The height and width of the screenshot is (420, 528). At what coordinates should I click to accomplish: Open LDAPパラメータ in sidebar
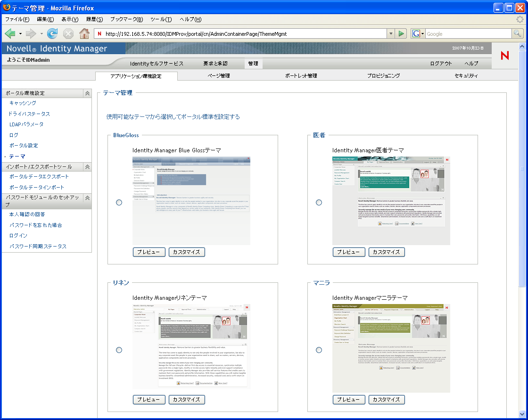(x=26, y=124)
